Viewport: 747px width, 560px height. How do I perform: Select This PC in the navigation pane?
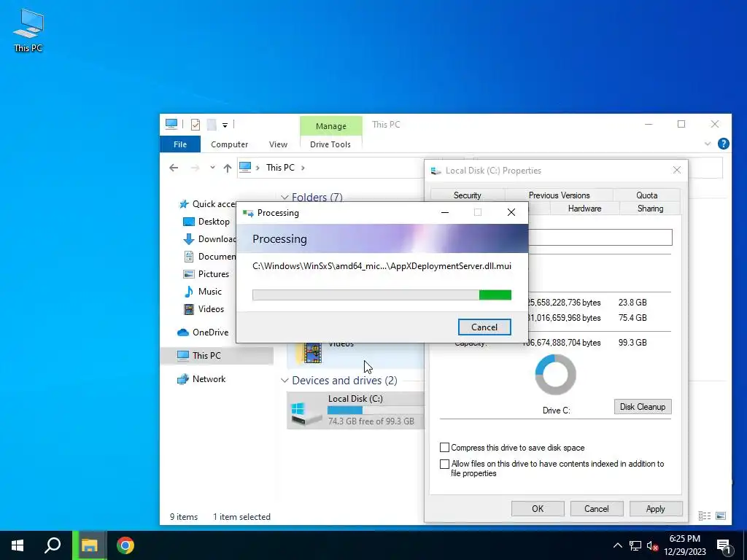coord(217,356)
